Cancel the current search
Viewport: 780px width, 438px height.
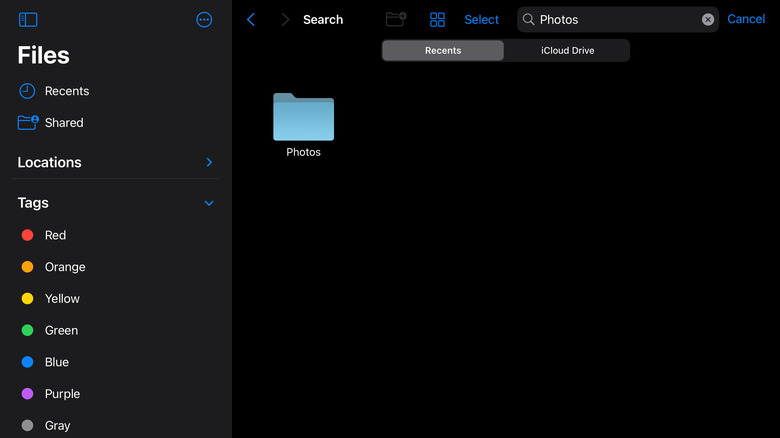pos(746,19)
